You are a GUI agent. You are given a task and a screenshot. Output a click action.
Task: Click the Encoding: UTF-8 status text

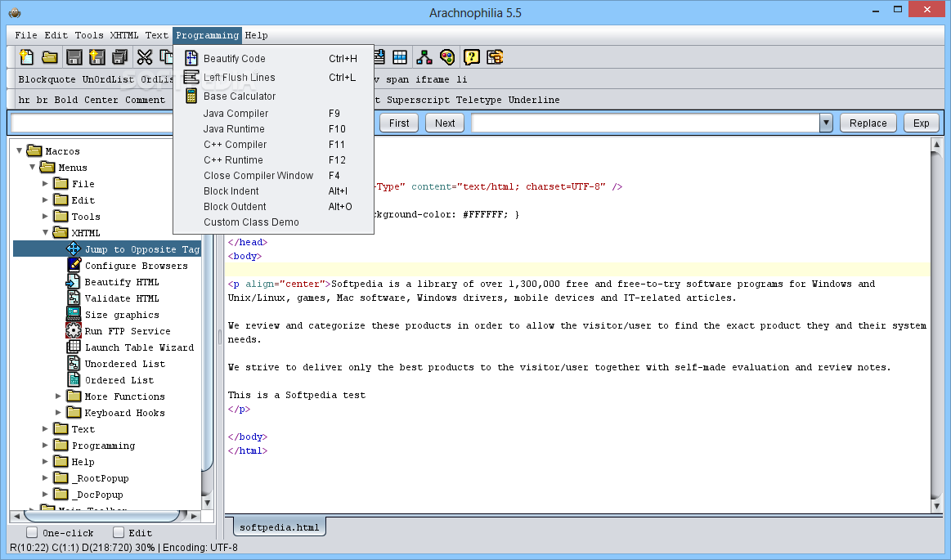[200, 547]
